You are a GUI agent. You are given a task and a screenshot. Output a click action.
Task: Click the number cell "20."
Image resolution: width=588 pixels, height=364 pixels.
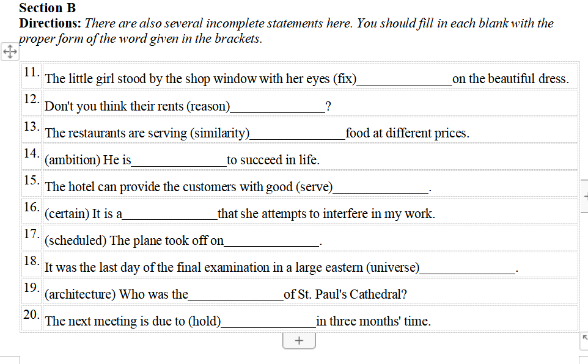(x=31, y=314)
